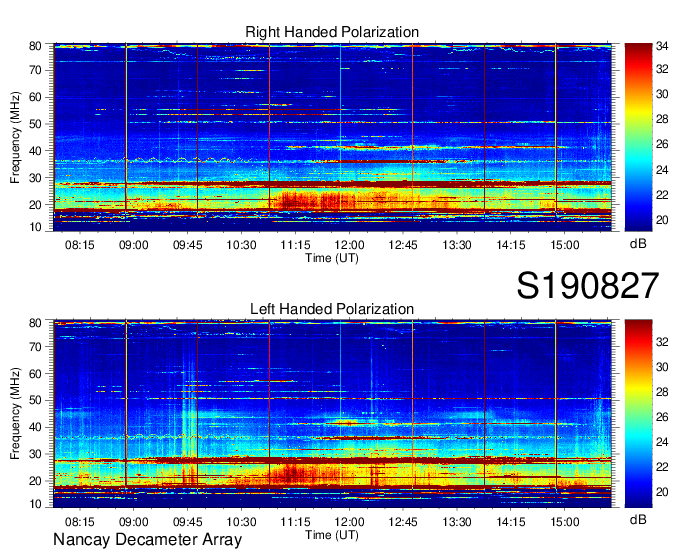This screenshot has width=680, height=552.
Task: Click the 22 tick on Left Handed color bar
Action: [x=662, y=467]
